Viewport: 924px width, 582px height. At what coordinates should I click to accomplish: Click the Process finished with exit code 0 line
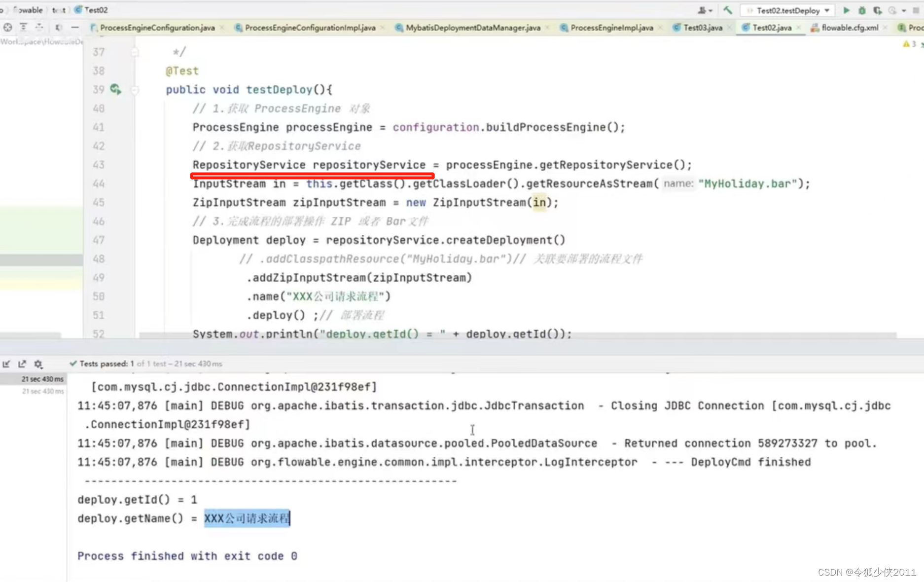pyautogui.click(x=187, y=556)
